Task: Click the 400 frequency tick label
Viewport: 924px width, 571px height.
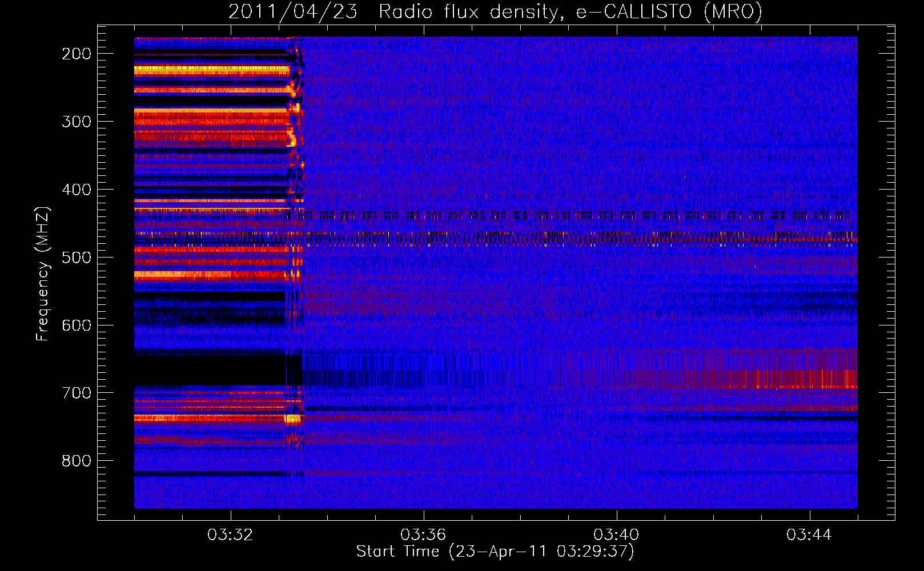Action: click(x=77, y=190)
